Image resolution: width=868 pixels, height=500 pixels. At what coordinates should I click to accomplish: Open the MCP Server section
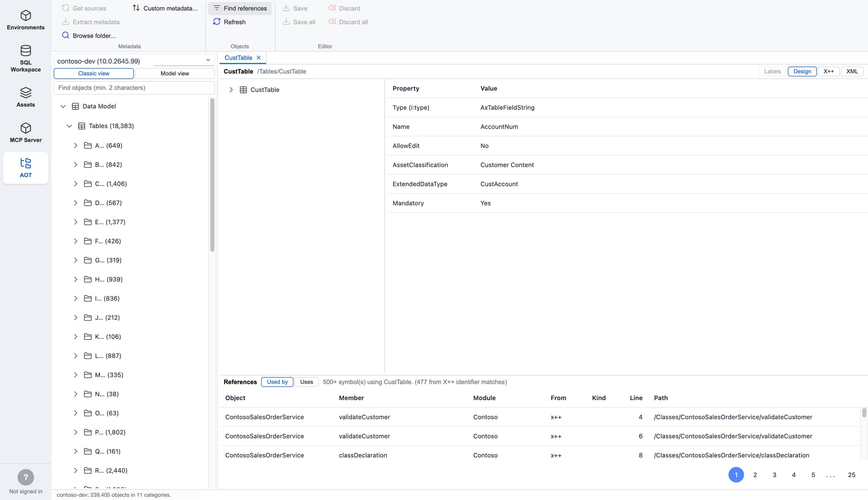pyautogui.click(x=26, y=132)
